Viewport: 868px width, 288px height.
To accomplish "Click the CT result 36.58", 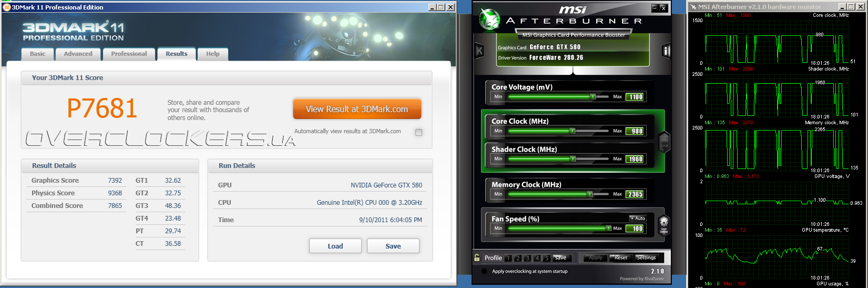I will click(x=173, y=244).
